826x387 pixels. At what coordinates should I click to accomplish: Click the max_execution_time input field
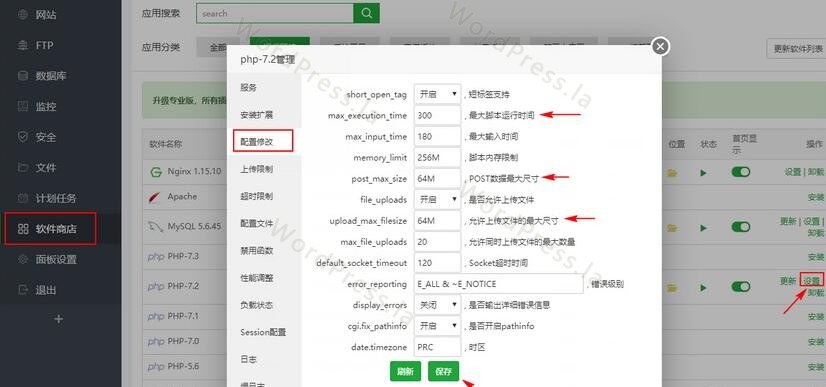(x=437, y=115)
